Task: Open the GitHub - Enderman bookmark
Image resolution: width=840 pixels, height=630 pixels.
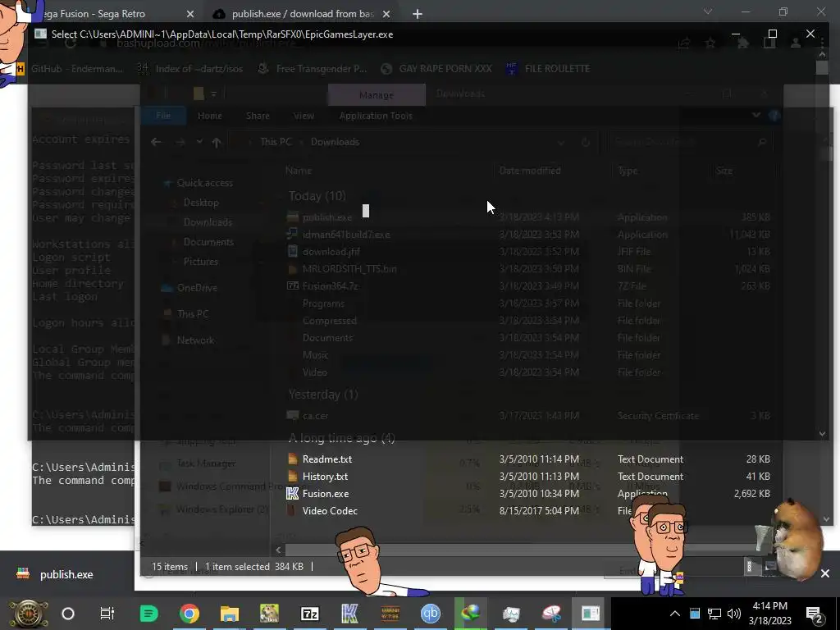Action: (70, 69)
